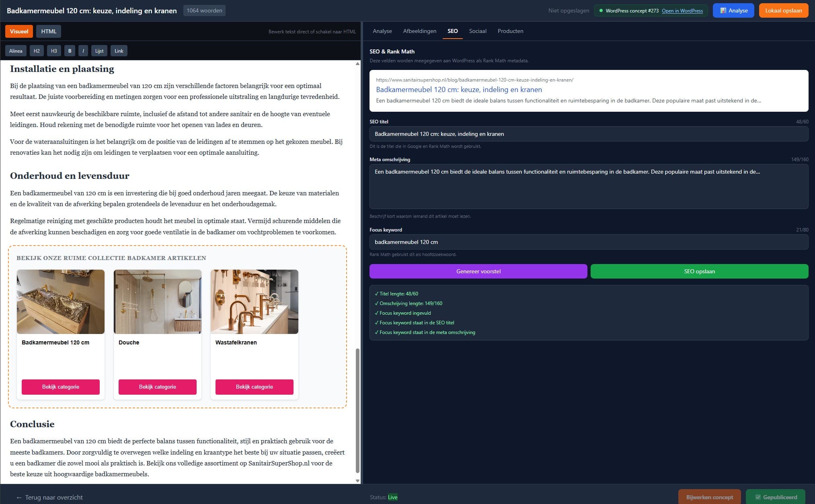Click Focus keyword staat in de SEO titel
The width and height of the screenshot is (815, 504).
click(x=414, y=323)
